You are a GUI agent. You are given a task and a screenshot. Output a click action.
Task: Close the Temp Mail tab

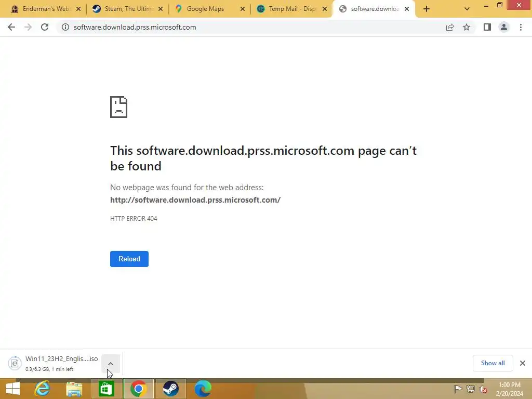coord(325,9)
